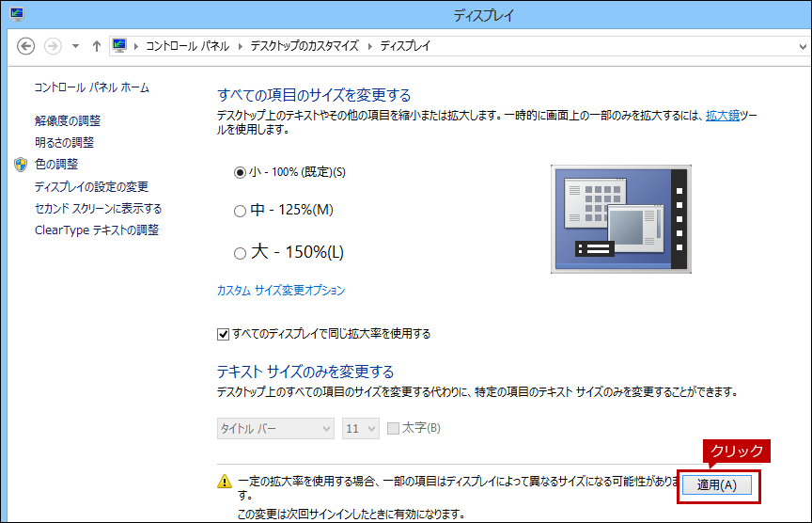
Task: Expand arrow after コントロール パネル breadcrumb
Action: 241,47
